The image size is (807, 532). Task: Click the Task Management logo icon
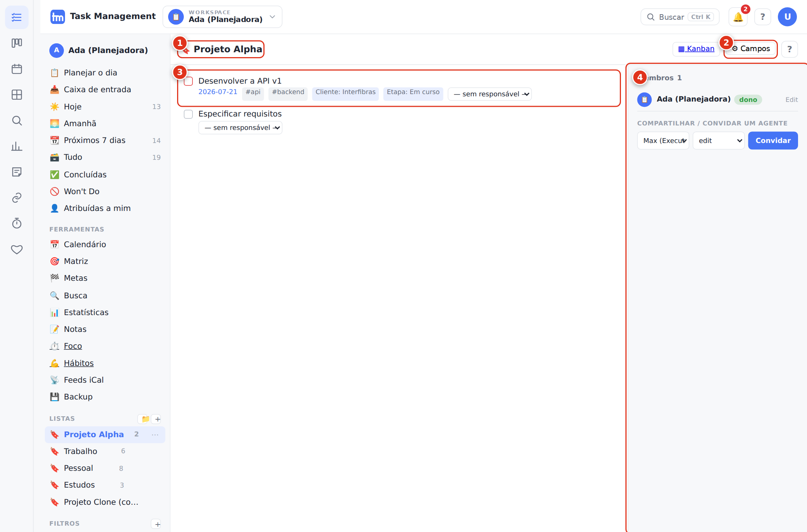click(58, 17)
